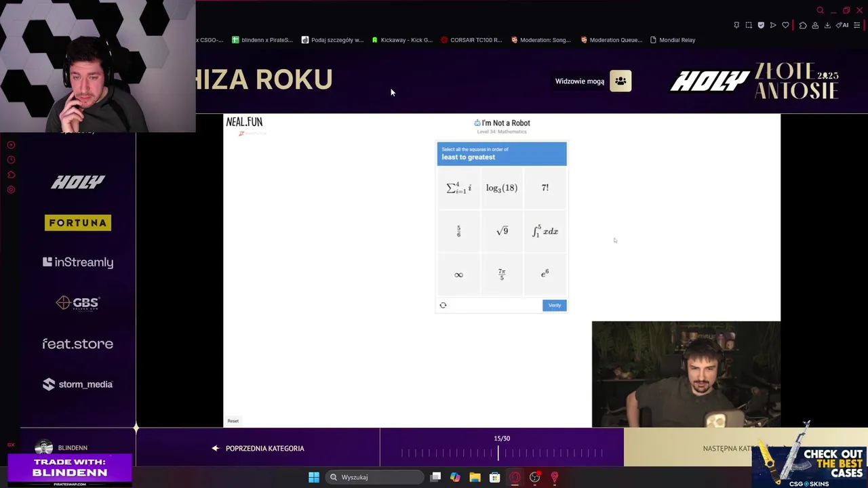This screenshot has height=488, width=868.
Task: Activate the snapshot selection icon
Action: (x=749, y=25)
